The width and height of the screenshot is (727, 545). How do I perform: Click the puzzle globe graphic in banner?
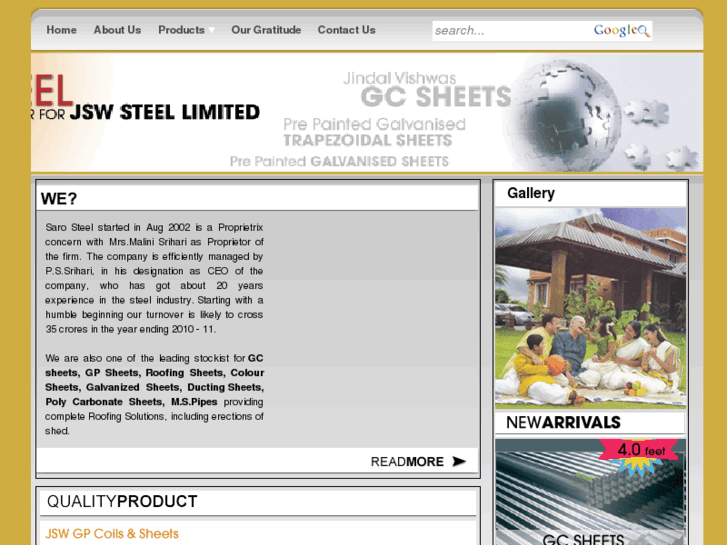click(x=566, y=114)
